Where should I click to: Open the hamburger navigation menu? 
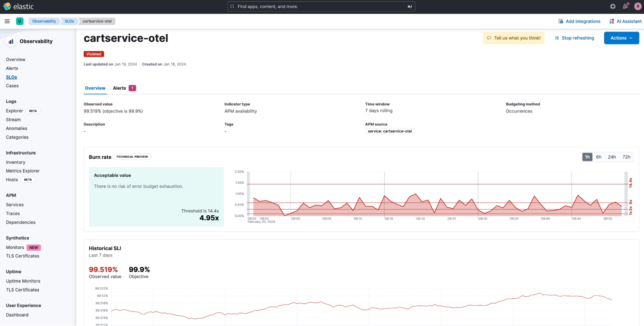click(7, 21)
